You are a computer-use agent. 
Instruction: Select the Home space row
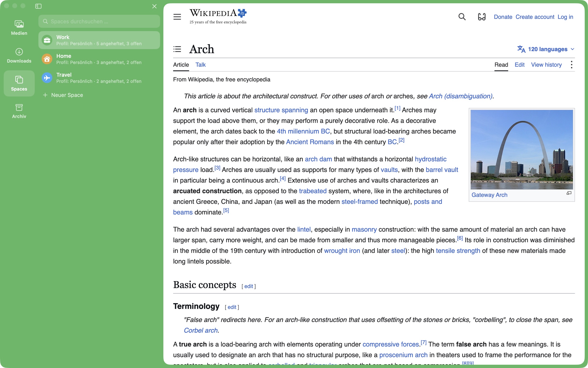coord(99,59)
